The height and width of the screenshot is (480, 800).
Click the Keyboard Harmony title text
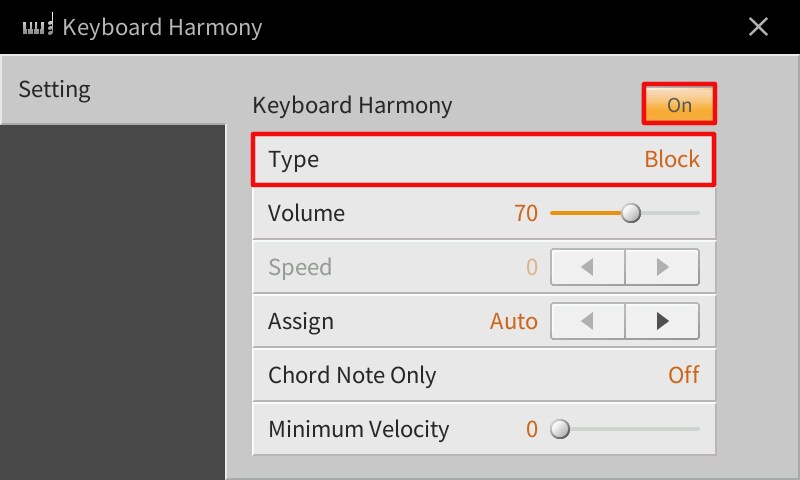[162, 27]
